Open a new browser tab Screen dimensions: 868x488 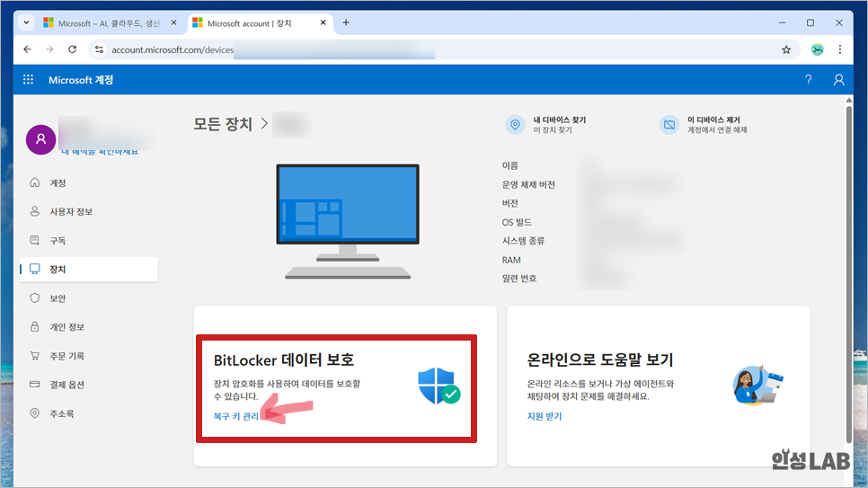coord(346,22)
